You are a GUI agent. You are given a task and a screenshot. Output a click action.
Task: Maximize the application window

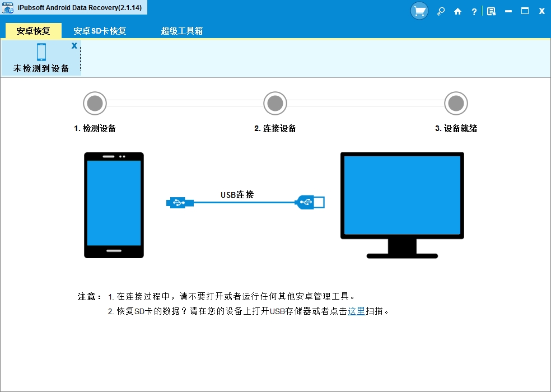525,11
